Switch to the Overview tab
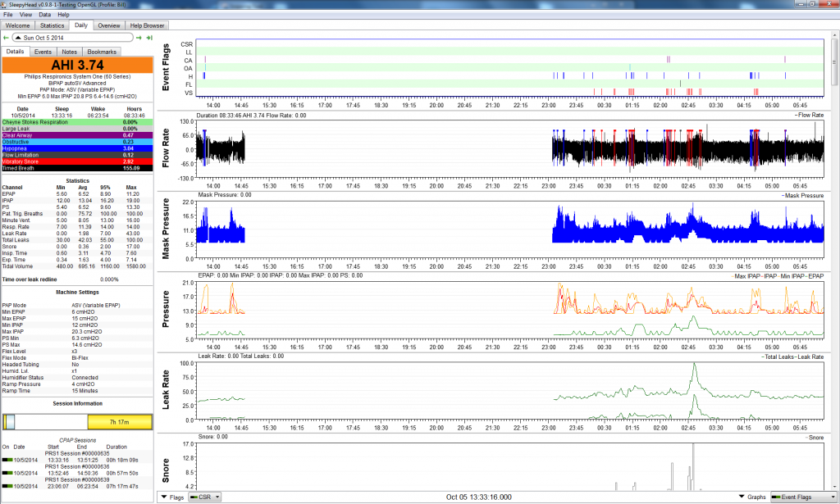This screenshot has width=840, height=504. coord(108,25)
